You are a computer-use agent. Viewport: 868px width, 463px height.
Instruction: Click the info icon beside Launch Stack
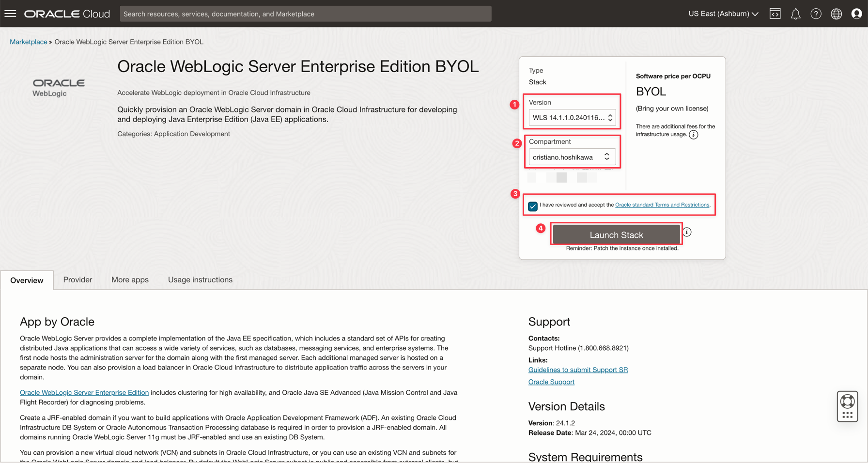point(687,232)
